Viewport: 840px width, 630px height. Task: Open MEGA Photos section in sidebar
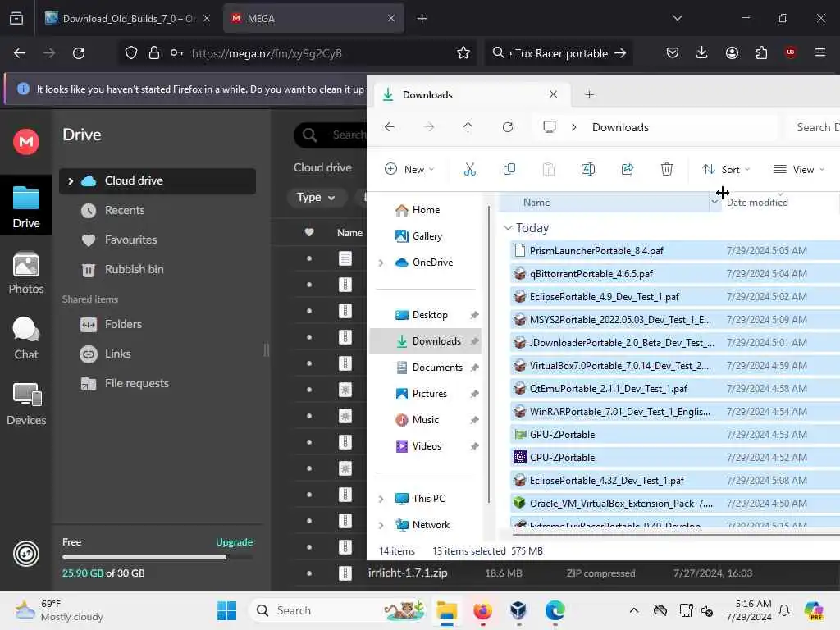pos(26,272)
